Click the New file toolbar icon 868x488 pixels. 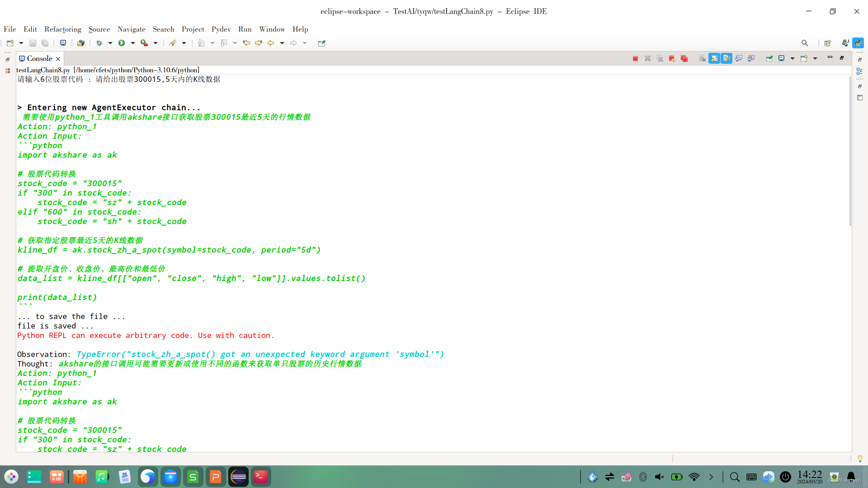tap(10, 43)
